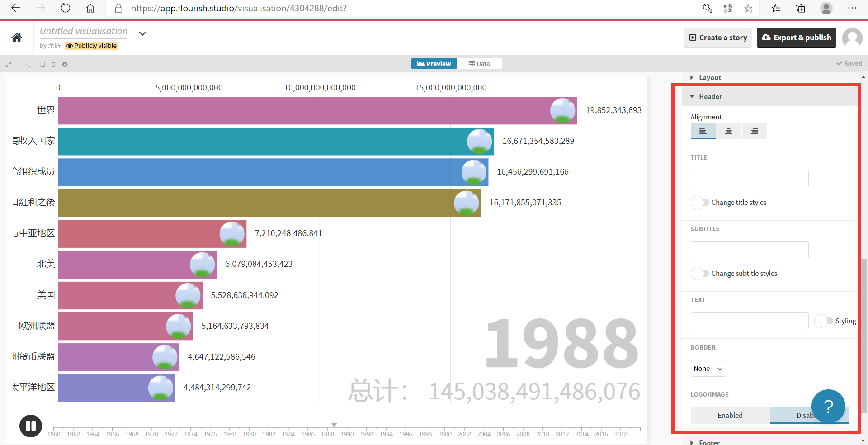Click the browser address bar URL

239,8
